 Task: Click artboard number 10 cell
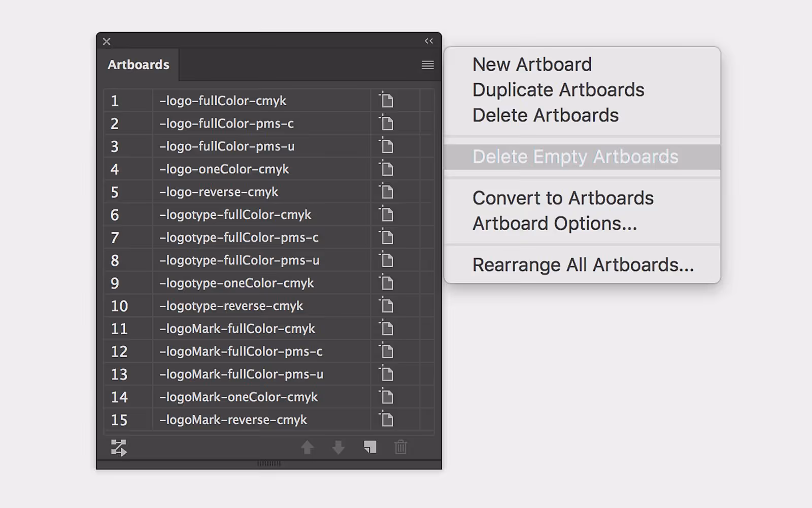click(128, 306)
